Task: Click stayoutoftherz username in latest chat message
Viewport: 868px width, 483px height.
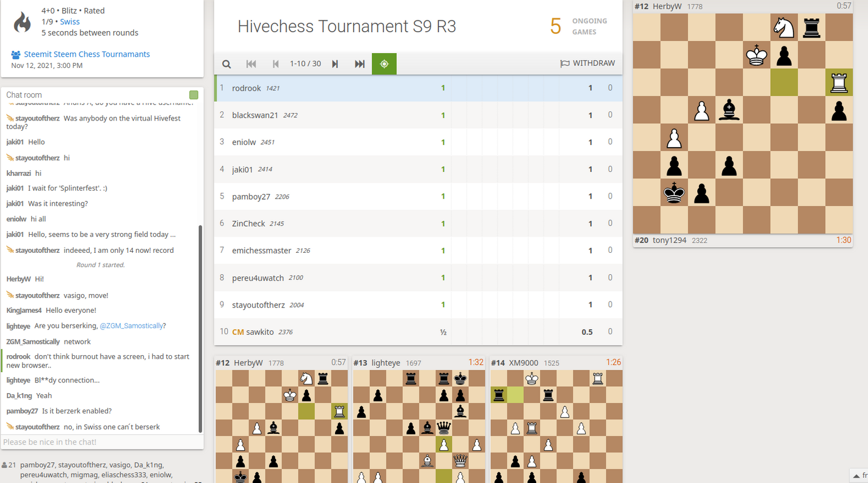Action: click(x=37, y=427)
